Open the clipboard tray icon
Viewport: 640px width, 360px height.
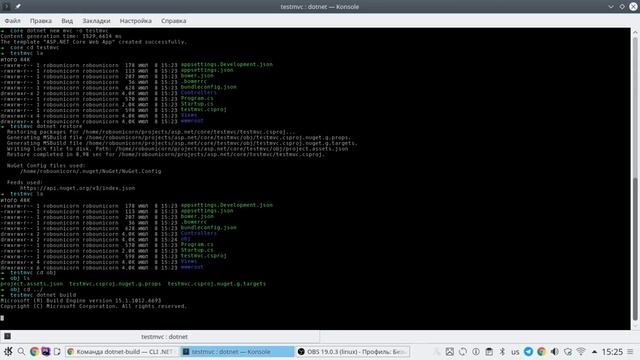(489, 351)
